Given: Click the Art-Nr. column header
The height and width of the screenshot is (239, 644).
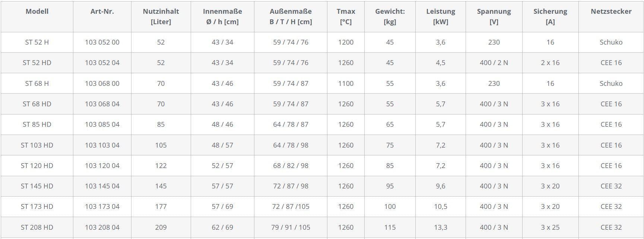Looking at the screenshot, I should (x=102, y=12).
